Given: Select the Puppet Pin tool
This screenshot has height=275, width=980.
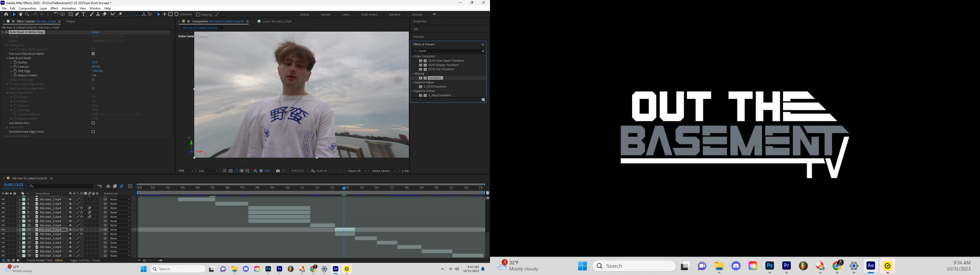Looking at the screenshot, I should [x=121, y=14].
